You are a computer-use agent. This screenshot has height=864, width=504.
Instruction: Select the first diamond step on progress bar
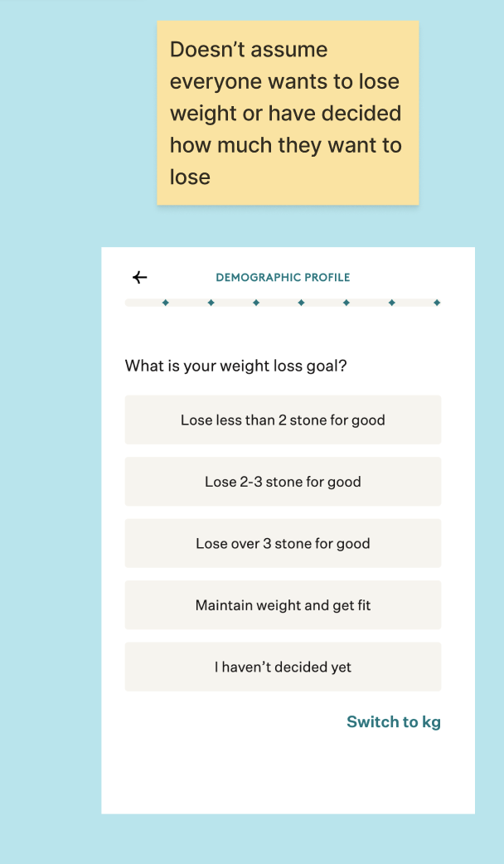pyautogui.click(x=165, y=303)
